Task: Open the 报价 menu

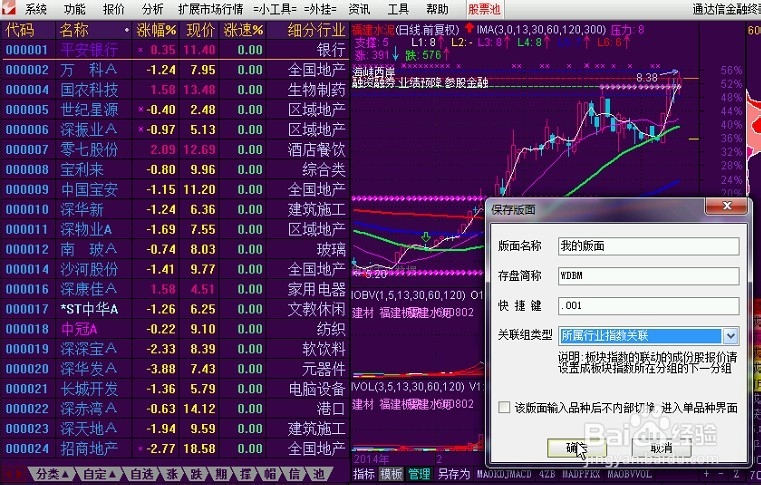Action: (x=114, y=9)
